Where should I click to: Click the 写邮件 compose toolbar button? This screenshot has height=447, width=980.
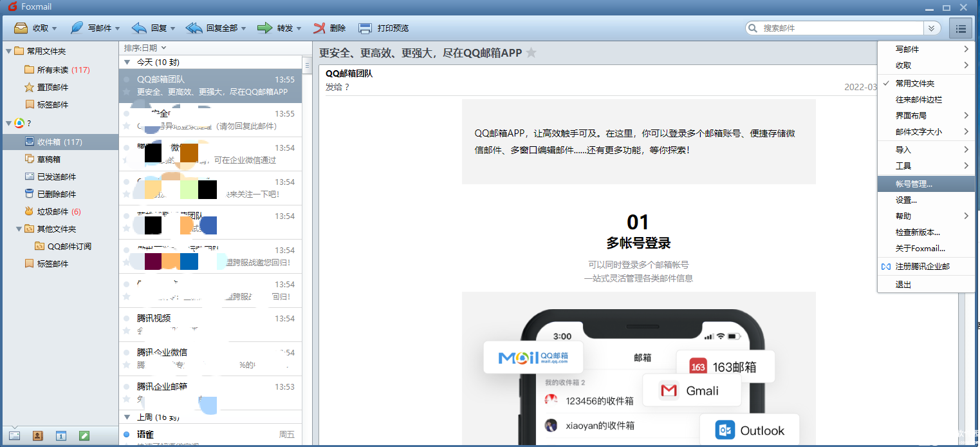90,28
